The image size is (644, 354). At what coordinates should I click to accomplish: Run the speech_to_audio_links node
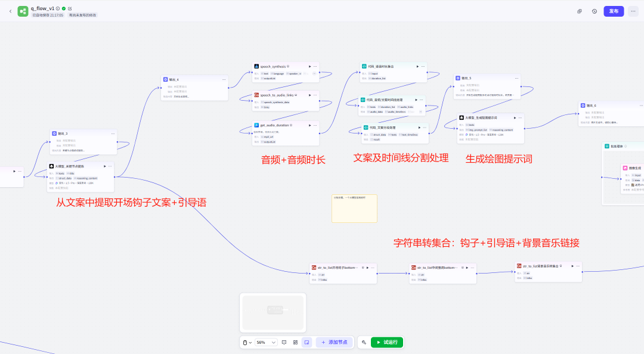pyautogui.click(x=309, y=95)
